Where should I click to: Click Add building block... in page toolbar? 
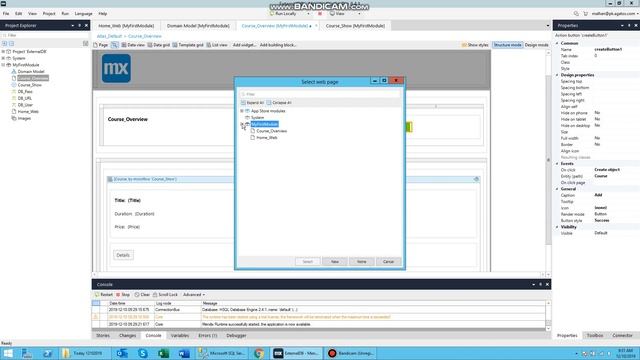278,45
